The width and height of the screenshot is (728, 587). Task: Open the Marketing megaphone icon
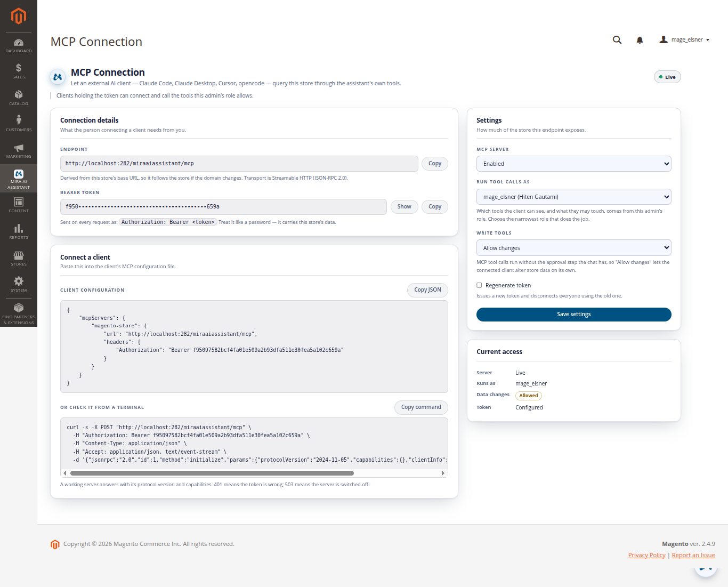(x=19, y=148)
